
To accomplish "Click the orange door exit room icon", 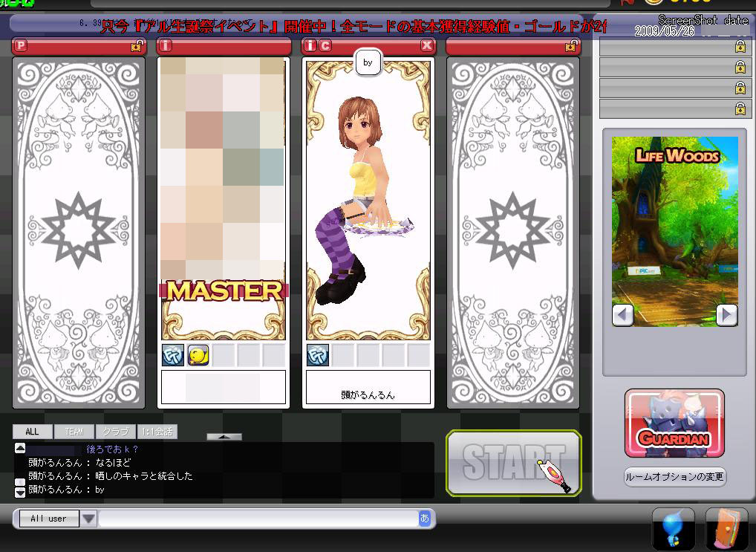I will (x=726, y=528).
